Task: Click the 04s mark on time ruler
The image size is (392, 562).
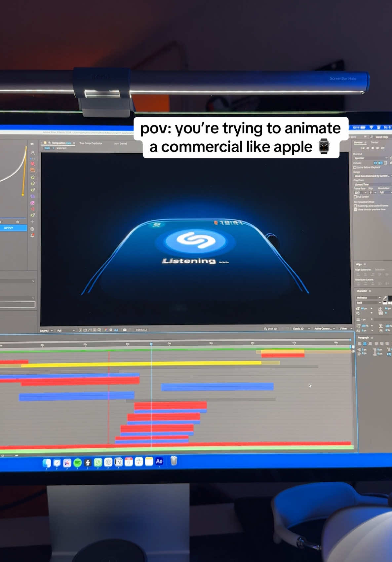Action: 169,344
